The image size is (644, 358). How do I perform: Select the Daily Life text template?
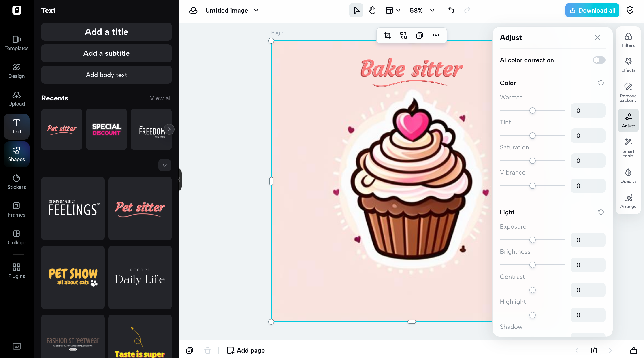[x=140, y=277]
